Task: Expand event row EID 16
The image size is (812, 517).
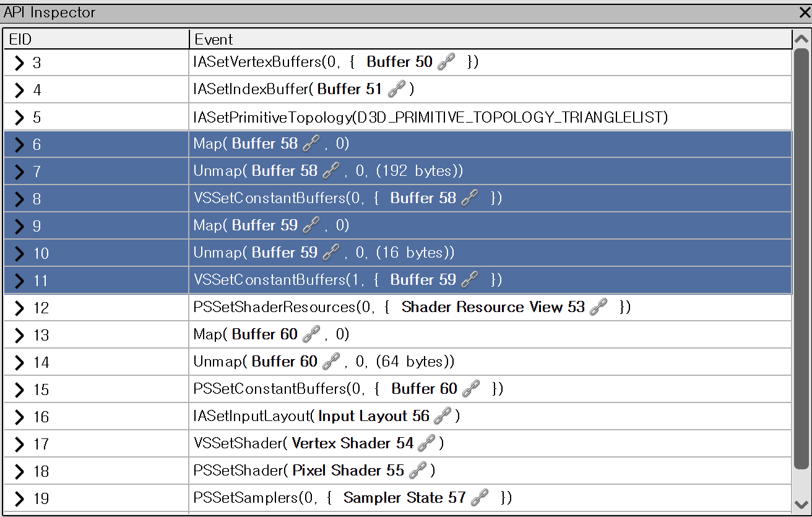Action: (x=19, y=417)
